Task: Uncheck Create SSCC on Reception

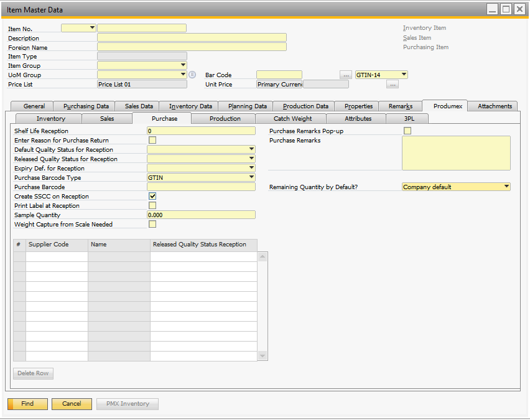Action: click(152, 196)
